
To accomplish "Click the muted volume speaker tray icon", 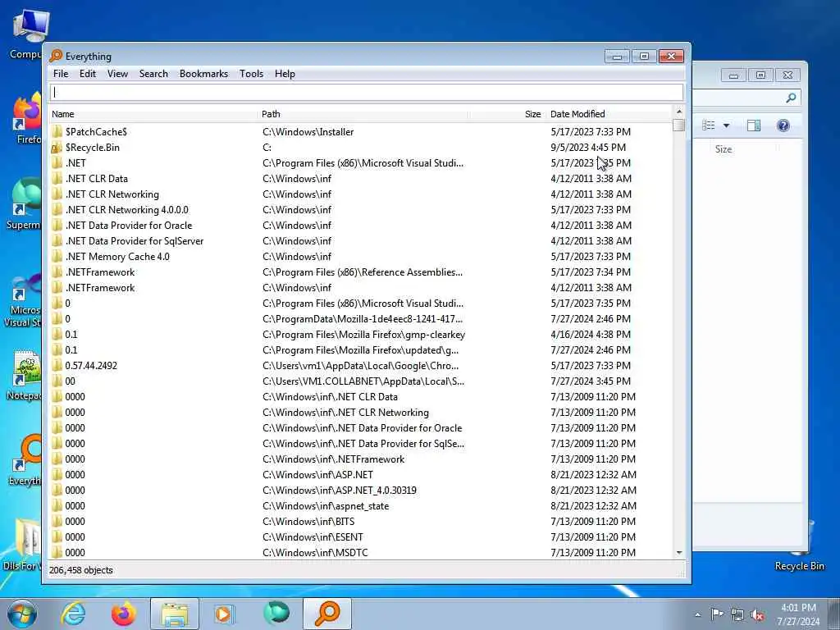I will tap(757, 615).
